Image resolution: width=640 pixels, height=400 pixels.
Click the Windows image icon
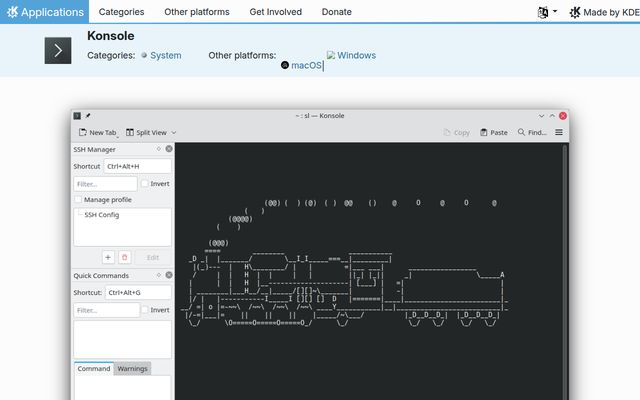[x=331, y=55]
